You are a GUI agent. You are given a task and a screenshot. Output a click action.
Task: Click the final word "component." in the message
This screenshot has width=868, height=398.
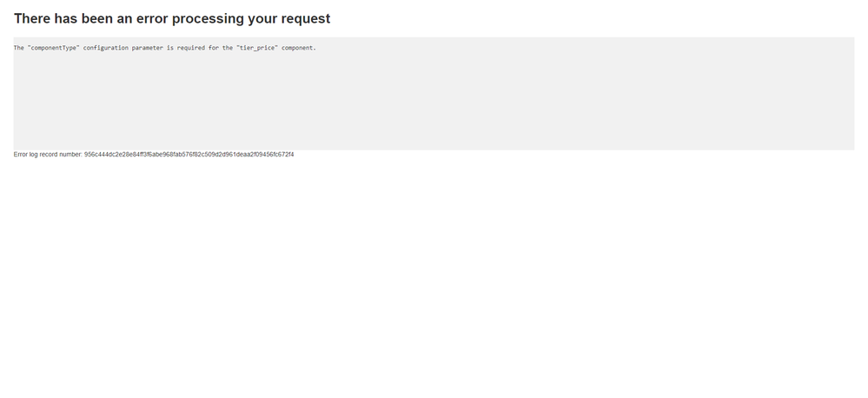(x=299, y=48)
